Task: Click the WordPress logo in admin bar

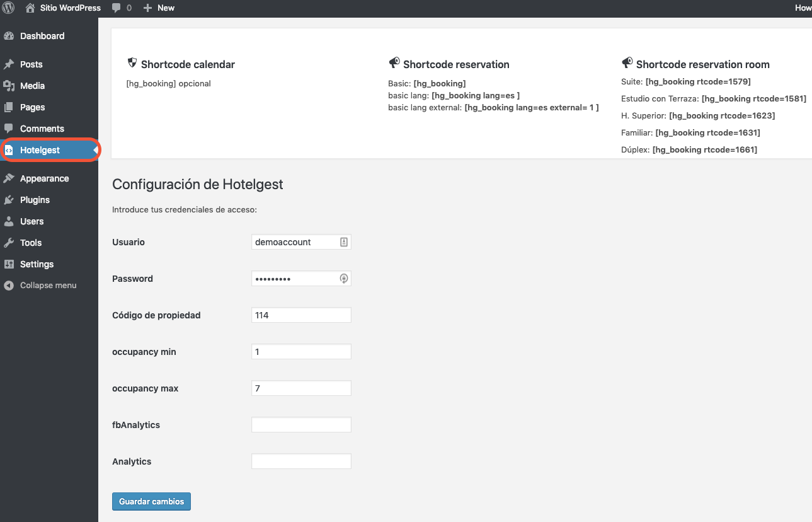Action: [x=9, y=8]
